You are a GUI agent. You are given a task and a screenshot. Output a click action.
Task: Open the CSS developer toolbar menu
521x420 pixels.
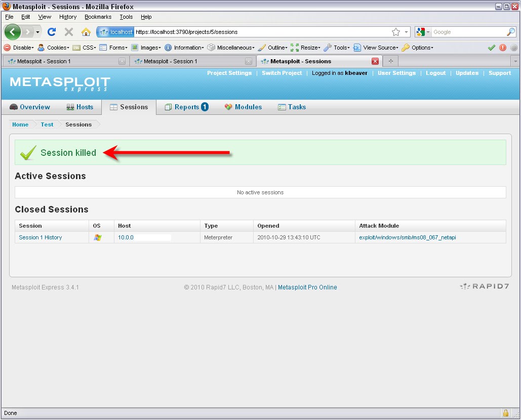click(x=85, y=48)
